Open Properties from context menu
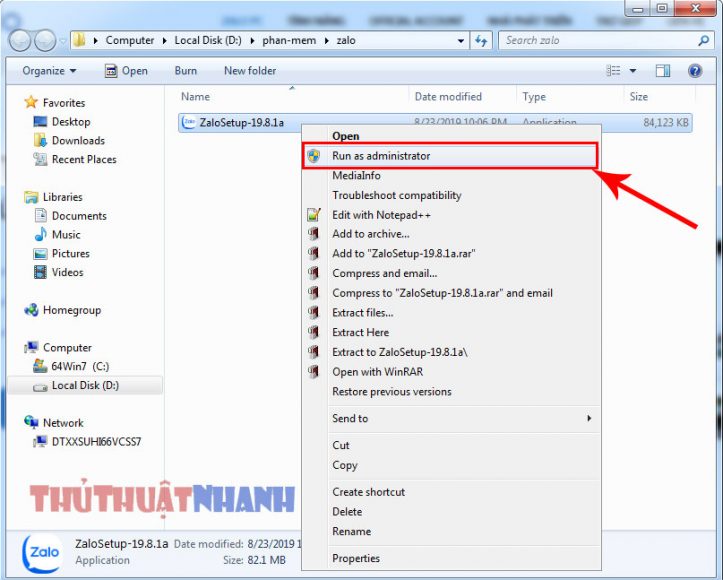 click(451, 558)
